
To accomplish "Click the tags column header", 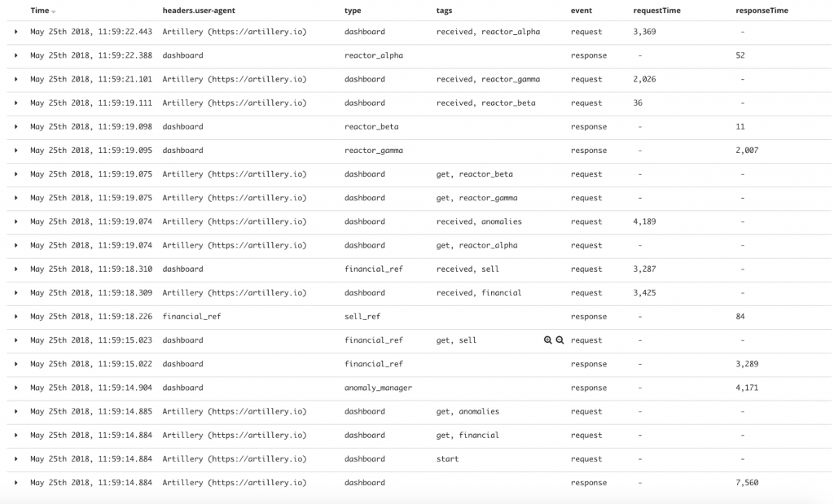I will coord(444,11).
